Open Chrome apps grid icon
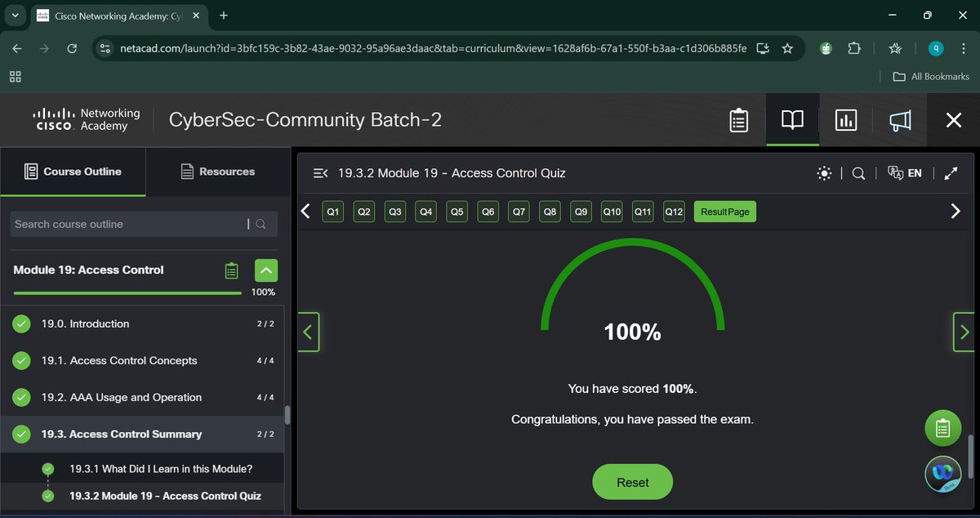Screen dimensions: 980x518 click(15, 76)
